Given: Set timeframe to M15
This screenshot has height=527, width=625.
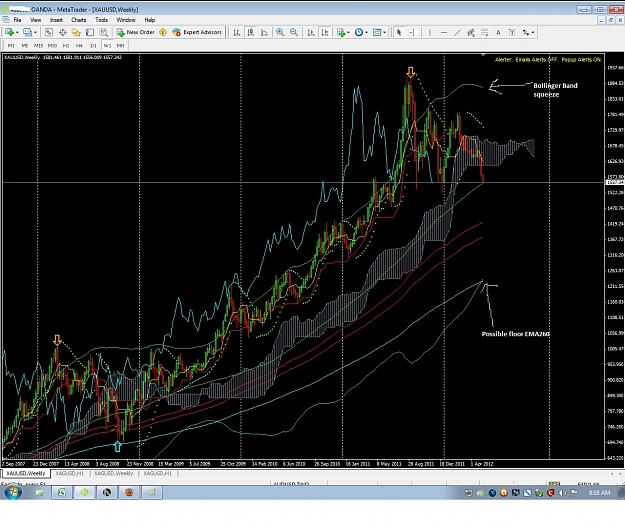Looking at the screenshot, I should [x=38, y=45].
